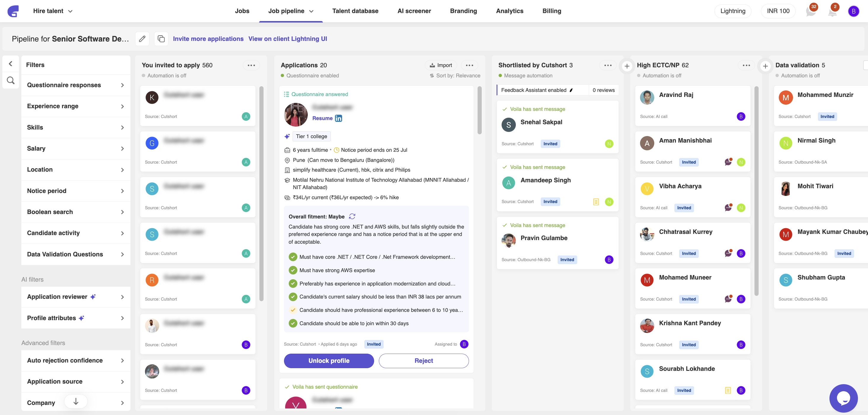Open the chat messages icon with 32 badge
Screen dimensions: 868x415
point(811,11)
